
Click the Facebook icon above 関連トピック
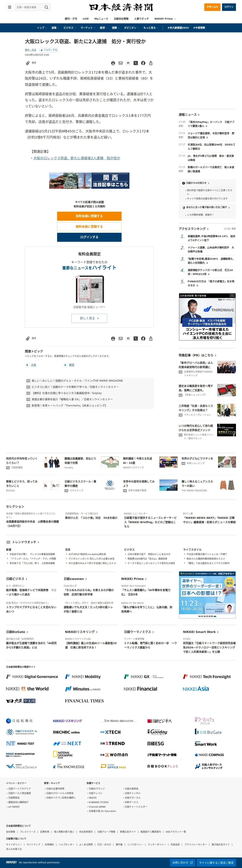[143, 339]
